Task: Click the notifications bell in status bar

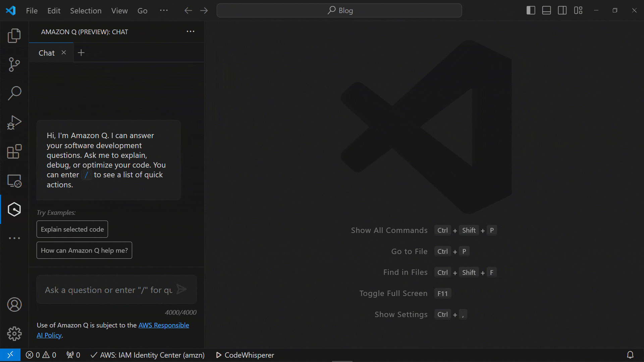Action: (631, 355)
